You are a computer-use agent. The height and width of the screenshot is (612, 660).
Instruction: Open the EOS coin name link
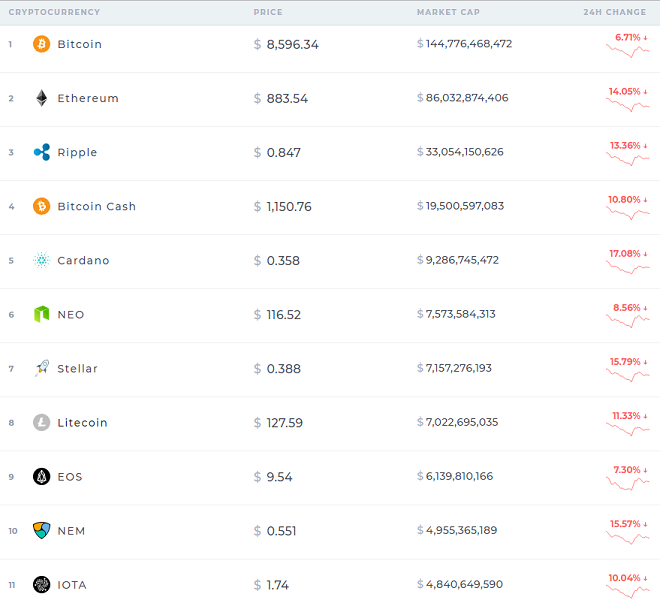pos(70,477)
